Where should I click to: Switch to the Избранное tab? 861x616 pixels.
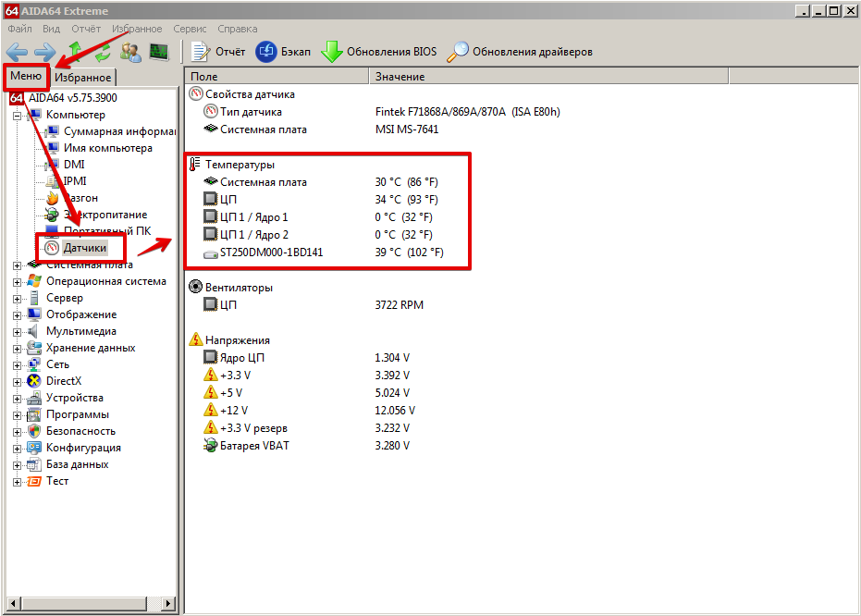[83, 78]
